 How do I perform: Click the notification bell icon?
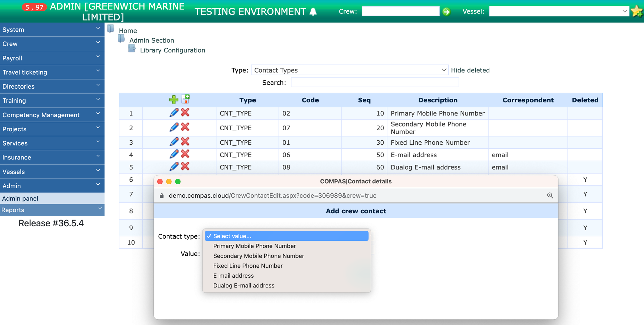[x=313, y=12]
